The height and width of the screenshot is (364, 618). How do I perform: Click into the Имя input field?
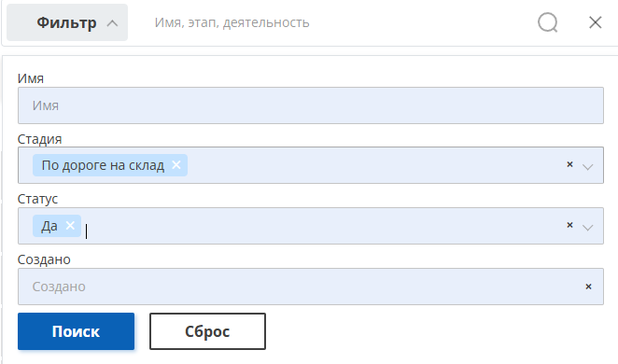coord(311,105)
